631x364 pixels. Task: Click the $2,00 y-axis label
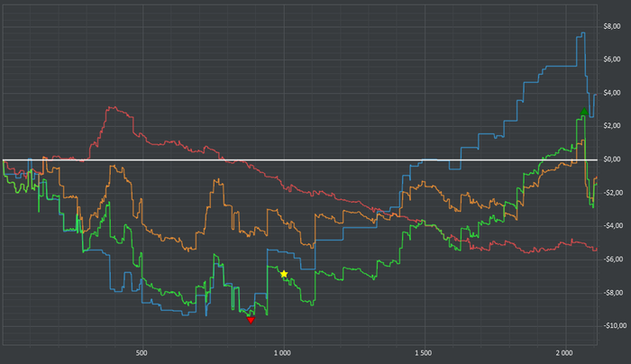[612, 126]
